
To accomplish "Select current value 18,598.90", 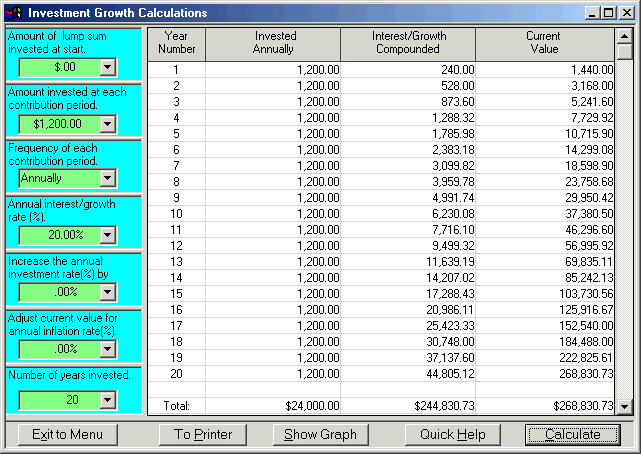I will pos(545,165).
